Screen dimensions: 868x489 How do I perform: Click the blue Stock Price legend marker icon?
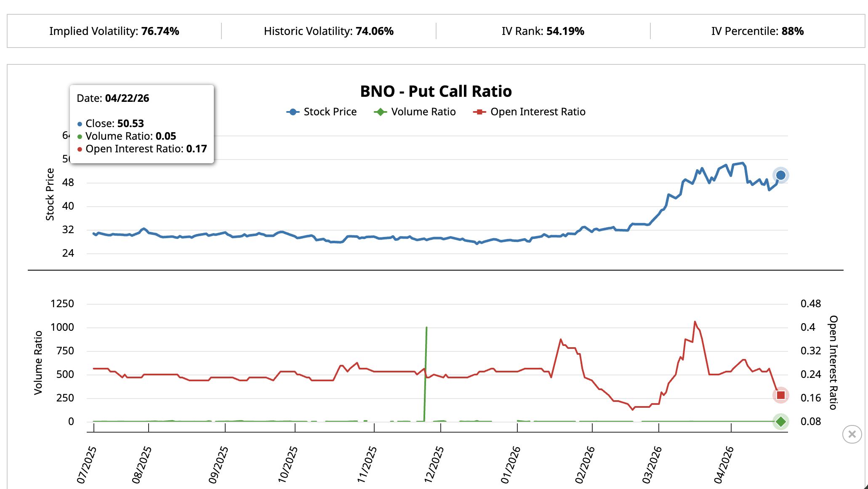click(x=292, y=112)
